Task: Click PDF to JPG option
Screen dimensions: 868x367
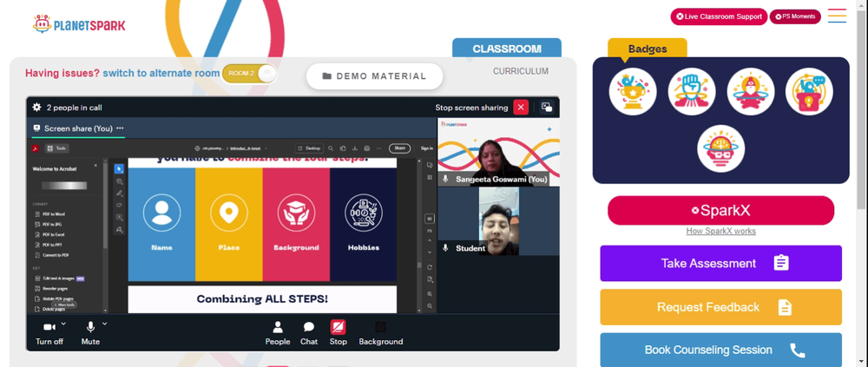Action: click(48, 224)
